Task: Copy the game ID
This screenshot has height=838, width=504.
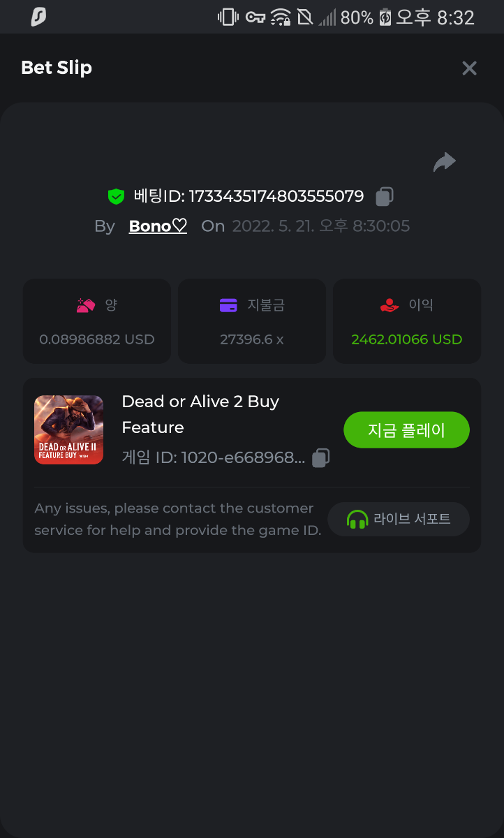Action: tap(320, 458)
